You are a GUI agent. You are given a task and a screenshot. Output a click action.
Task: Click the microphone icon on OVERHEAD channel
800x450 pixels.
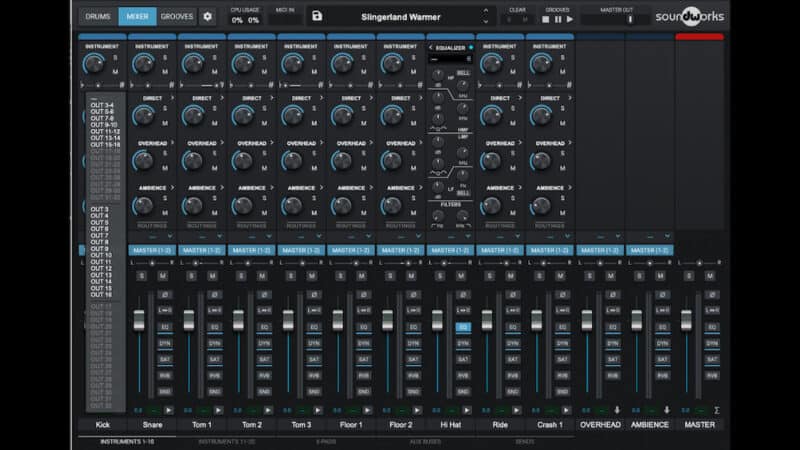617,410
